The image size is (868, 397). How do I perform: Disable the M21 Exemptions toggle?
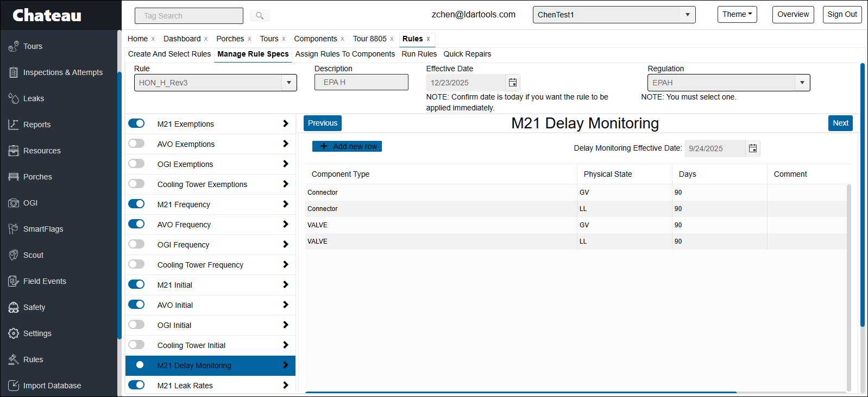coord(136,123)
